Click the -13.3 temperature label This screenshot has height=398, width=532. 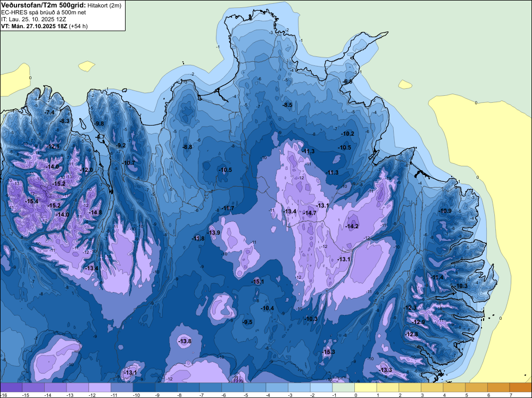pyautogui.click(x=386, y=370)
